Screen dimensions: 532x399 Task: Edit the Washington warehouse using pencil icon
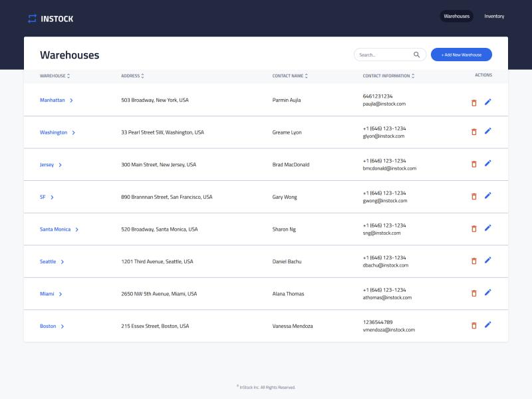[x=487, y=131]
